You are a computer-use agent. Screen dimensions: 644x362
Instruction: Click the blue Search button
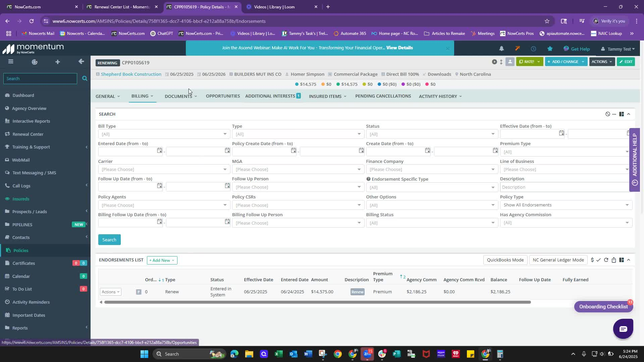coord(109,240)
